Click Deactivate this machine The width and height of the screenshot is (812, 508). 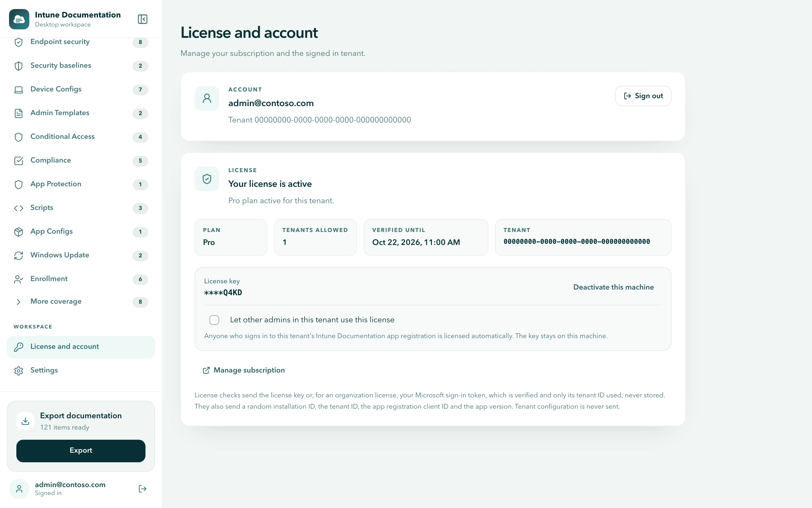[x=613, y=287]
